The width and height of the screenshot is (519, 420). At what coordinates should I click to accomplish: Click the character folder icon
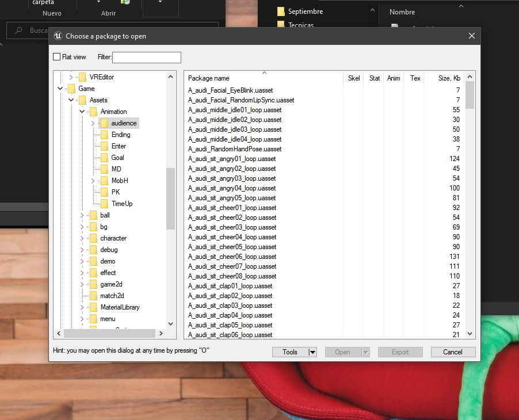[x=93, y=238]
